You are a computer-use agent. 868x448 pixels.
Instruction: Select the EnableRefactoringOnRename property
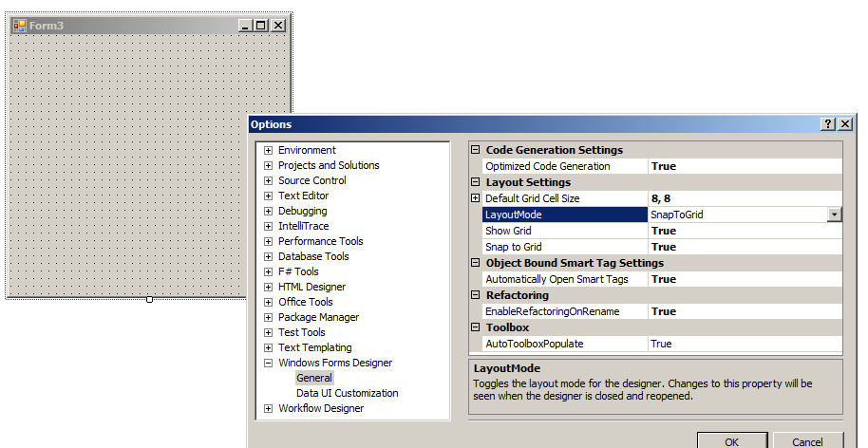coord(565,311)
